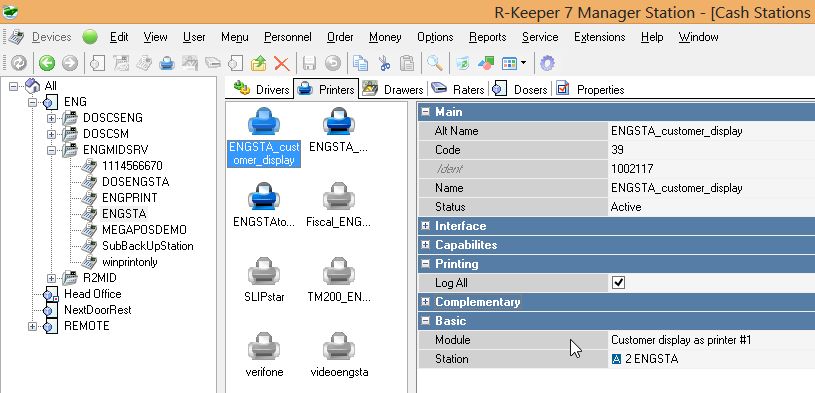This screenshot has width=815, height=393.
Task: Click the blue printer toolbar icon
Action: pyautogui.click(x=166, y=63)
